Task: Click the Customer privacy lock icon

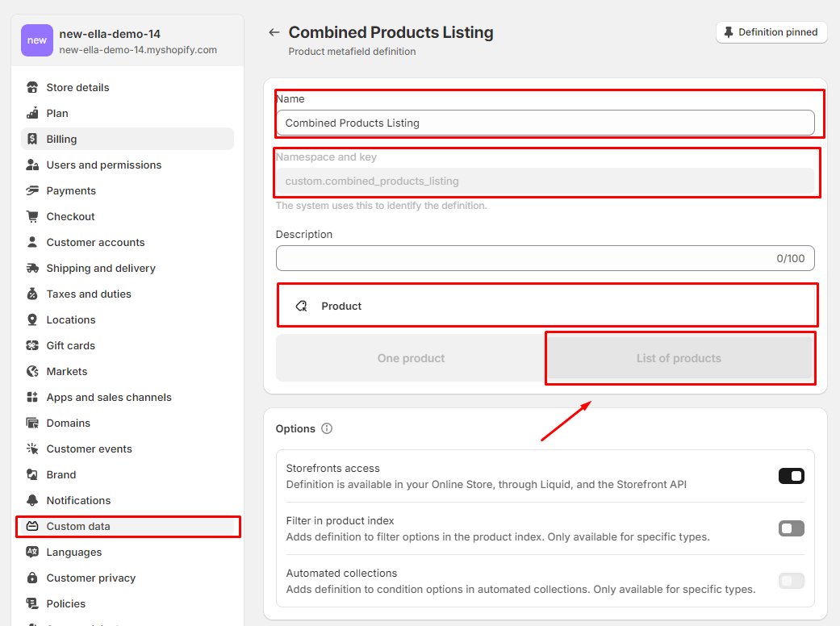Action: coord(32,578)
